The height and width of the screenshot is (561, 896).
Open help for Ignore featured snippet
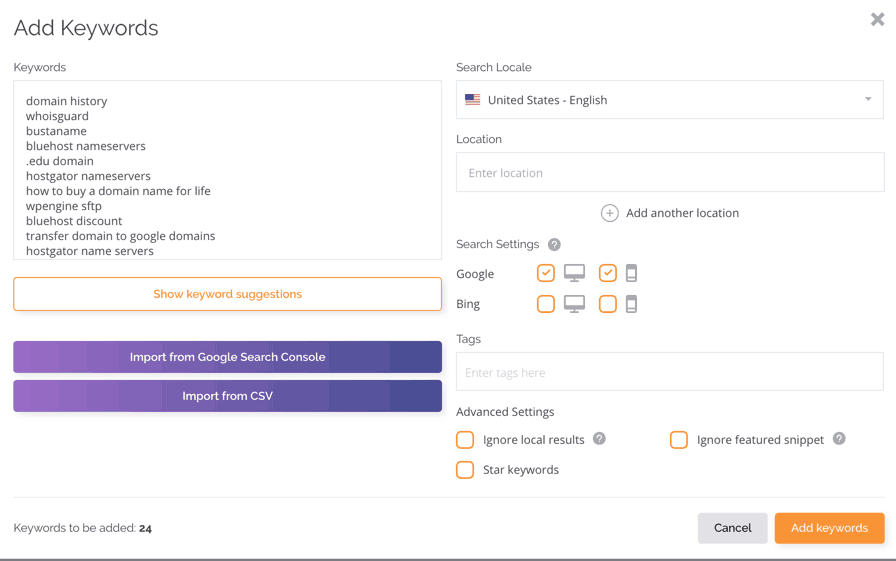pyautogui.click(x=839, y=439)
